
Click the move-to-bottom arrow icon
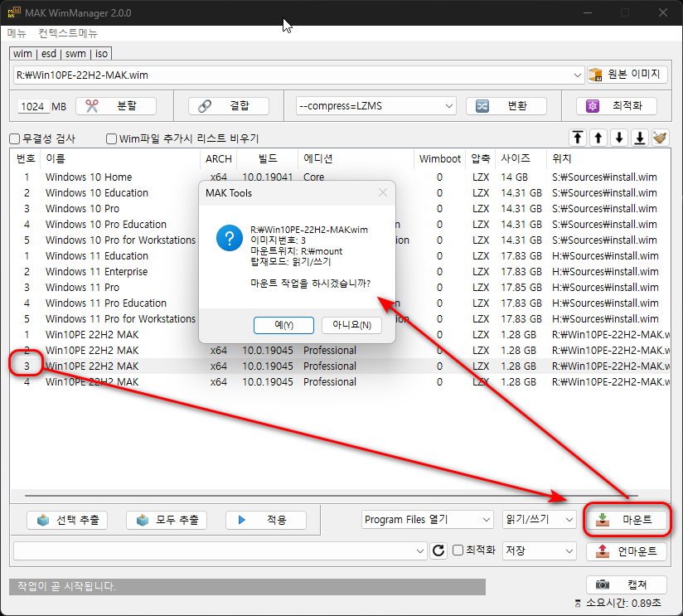(640, 138)
